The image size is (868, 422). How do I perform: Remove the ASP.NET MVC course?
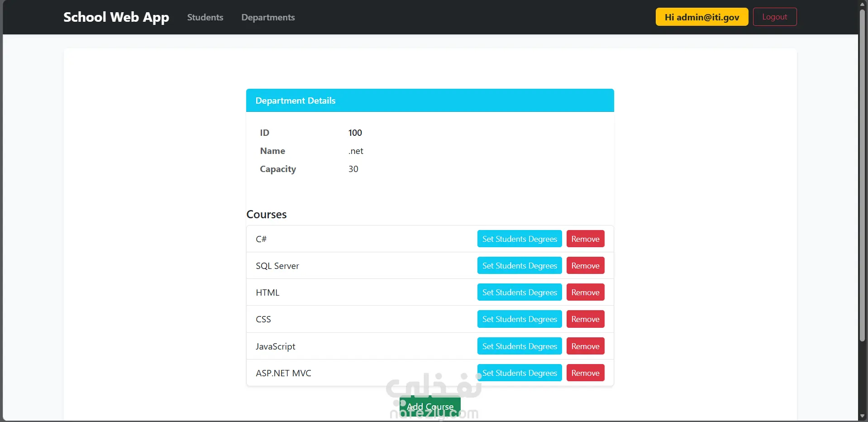tap(585, 373)
